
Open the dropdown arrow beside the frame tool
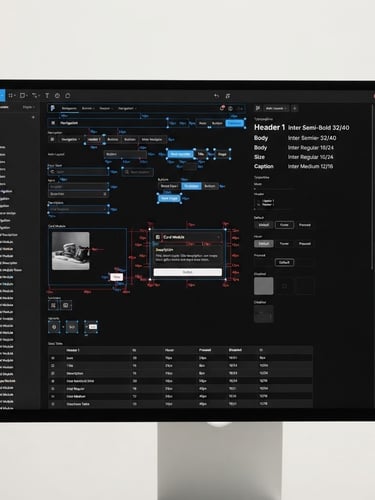[15, 96]
